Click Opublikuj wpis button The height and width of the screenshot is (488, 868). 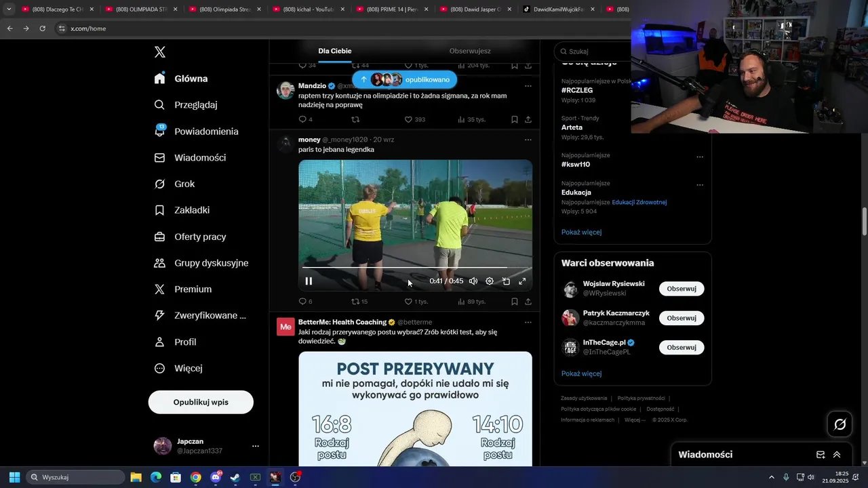click(201, 402)
